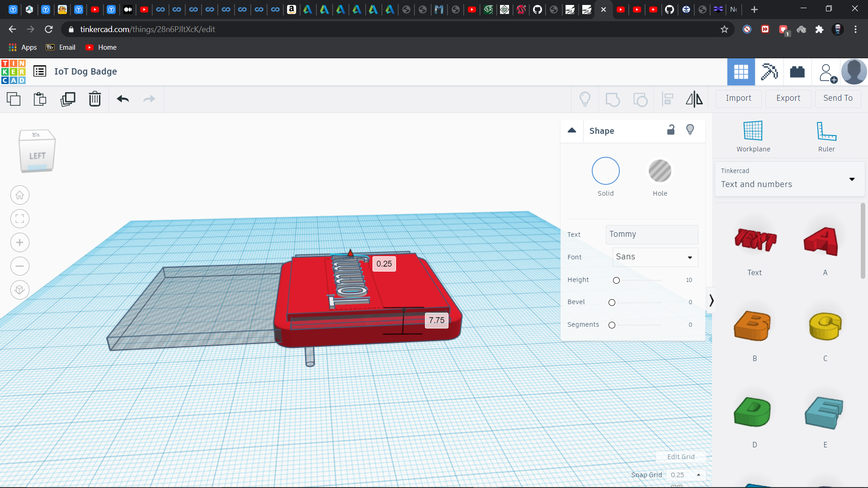Select the duplicate objects icon
Image resolution: width=868 pixels, height=488 pixels.
(x=67, y=99)
